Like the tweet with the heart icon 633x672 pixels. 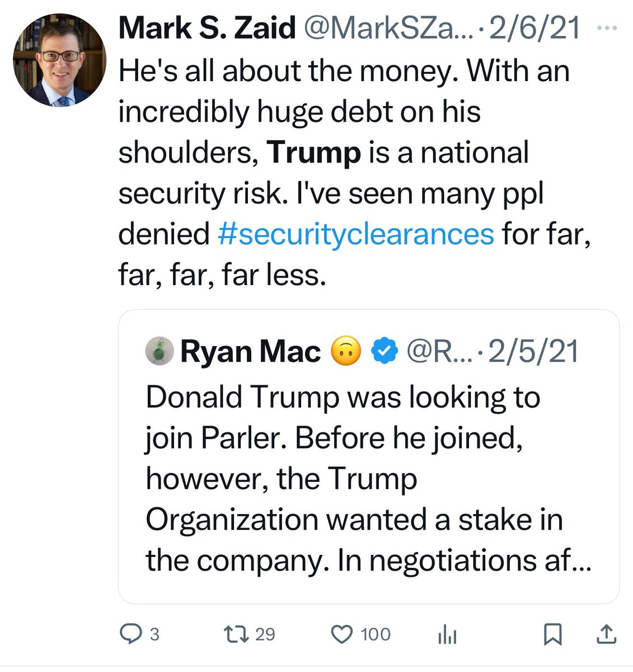[x=341, y=634]
